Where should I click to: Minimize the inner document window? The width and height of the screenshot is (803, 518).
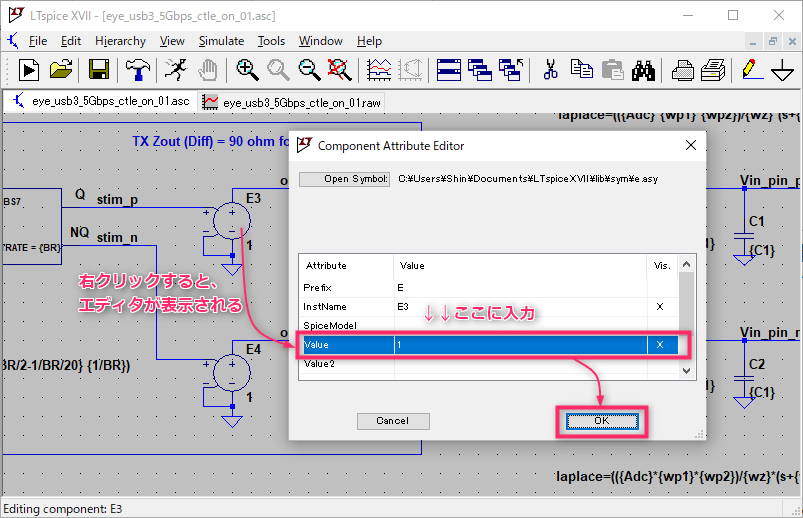click(753, 41)
